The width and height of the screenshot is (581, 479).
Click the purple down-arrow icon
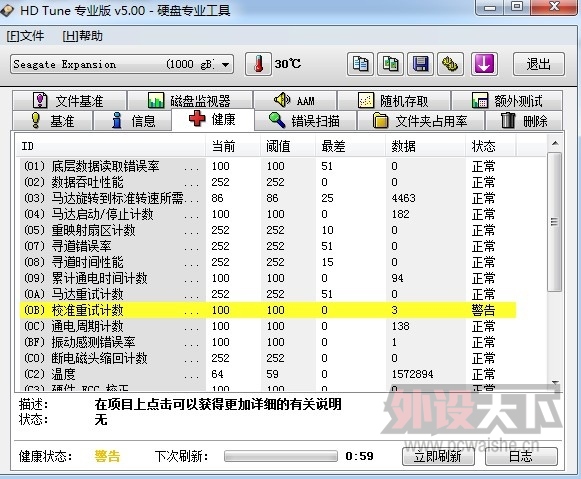pyautogui.click(x=484, y=64)
